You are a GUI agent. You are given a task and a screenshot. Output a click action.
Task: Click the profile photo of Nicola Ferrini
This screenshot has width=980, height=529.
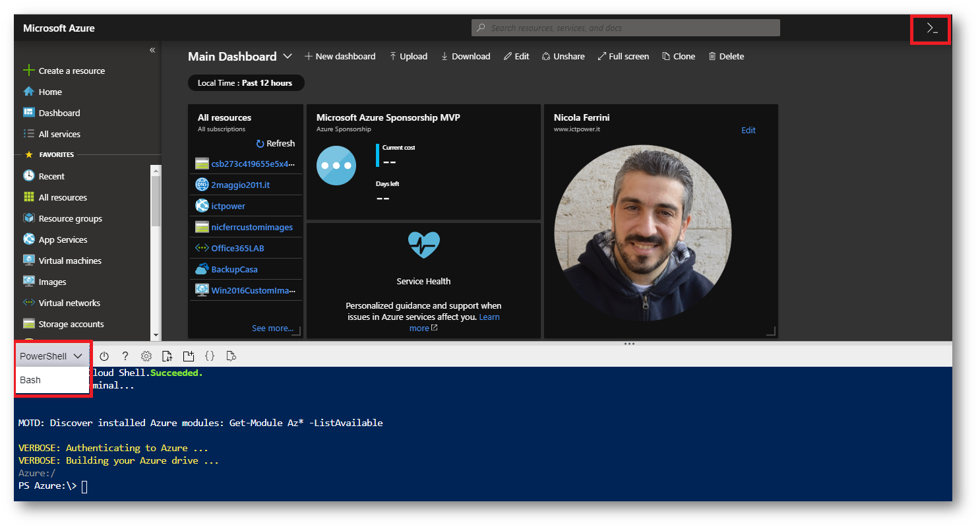point(643,233)
